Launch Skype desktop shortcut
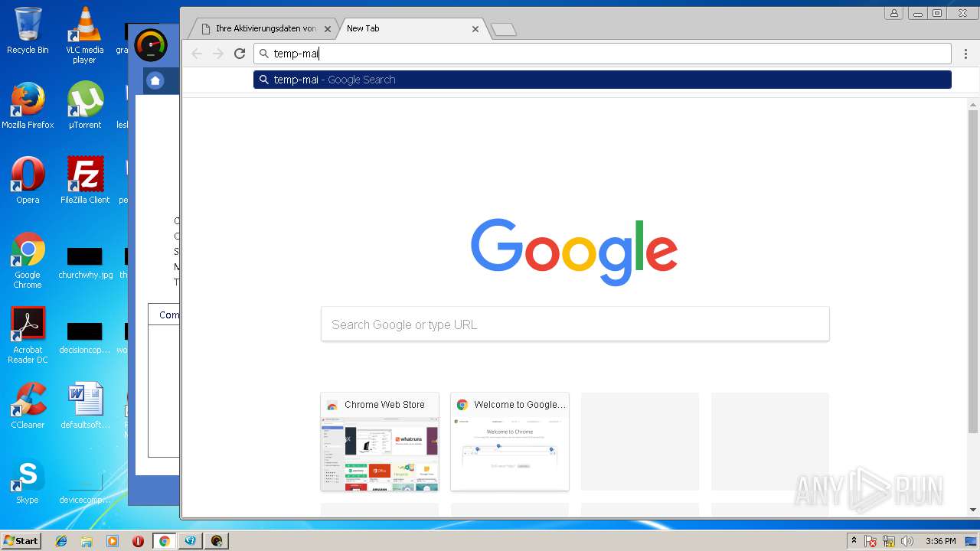The image size is (980, 551). (x=28, y=481)
